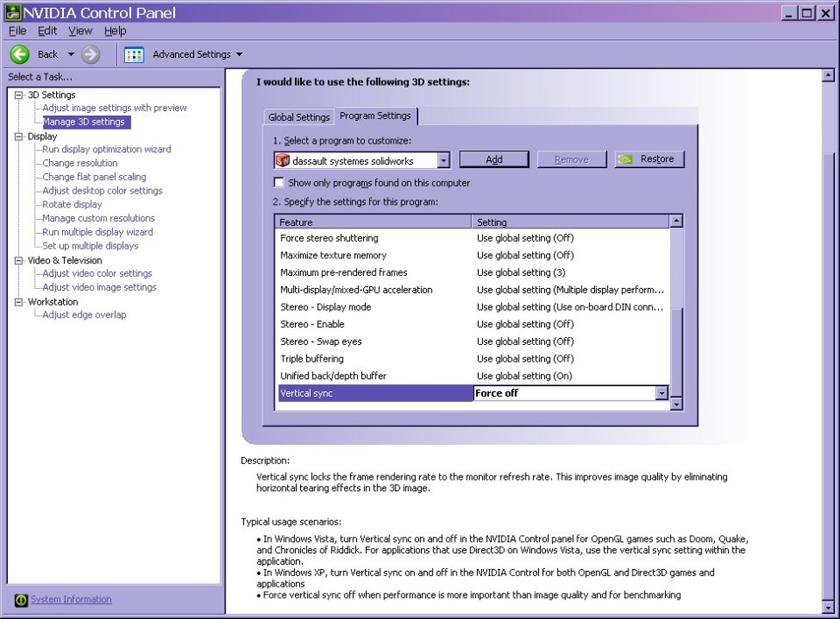Collapse the Workstation tree node
Image resolution: width=840 pixels, height=619 pixels.
pos(18,302)
